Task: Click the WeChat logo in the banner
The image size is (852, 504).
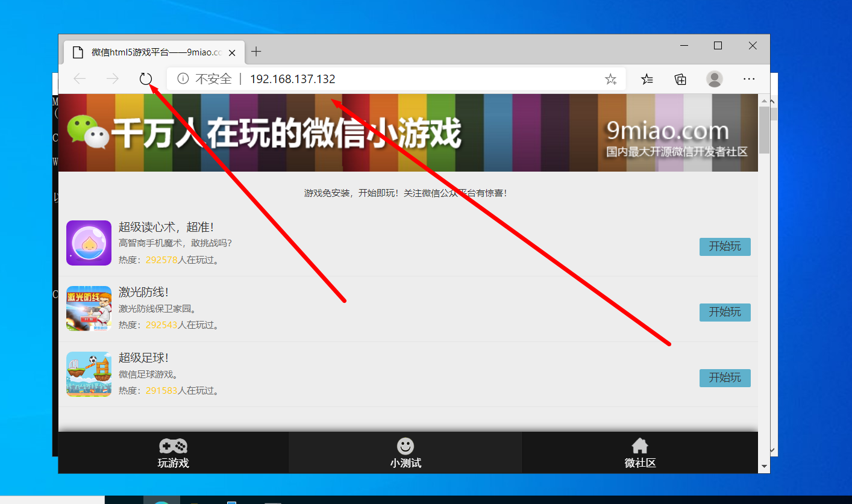Action: [x=88, y=132]
